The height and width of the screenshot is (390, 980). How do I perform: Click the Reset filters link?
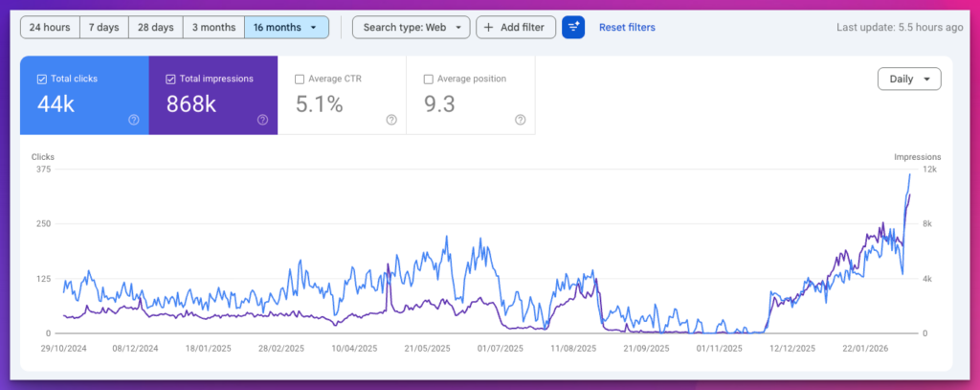pos(627,28)
